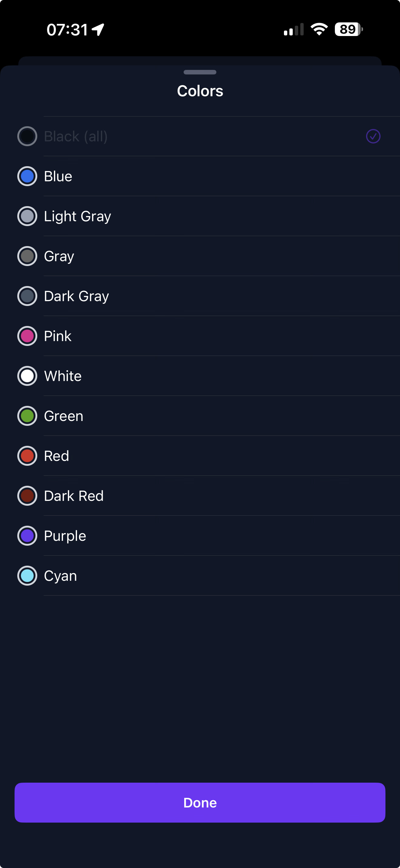The width and height of the screenshot is (400, 868).
Task: Tap the battery level indicator
Action: coord(348,29)
